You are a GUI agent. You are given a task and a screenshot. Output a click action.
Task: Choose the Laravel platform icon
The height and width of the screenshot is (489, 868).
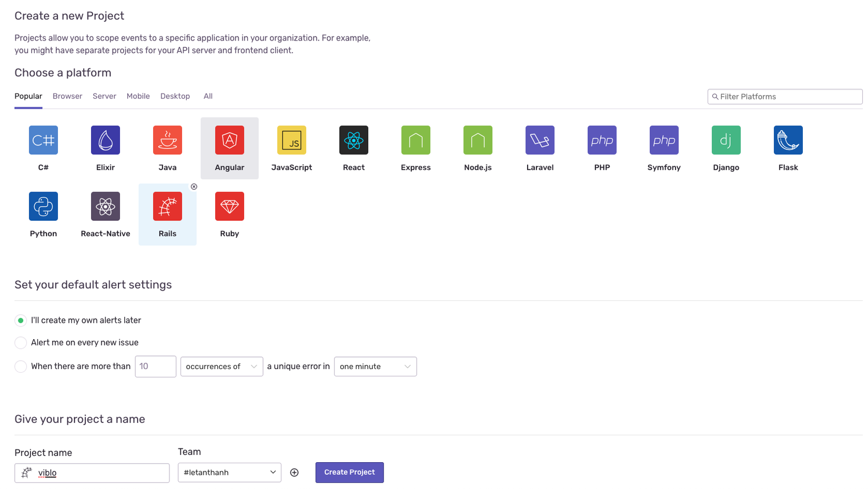(x=540, y=140)
